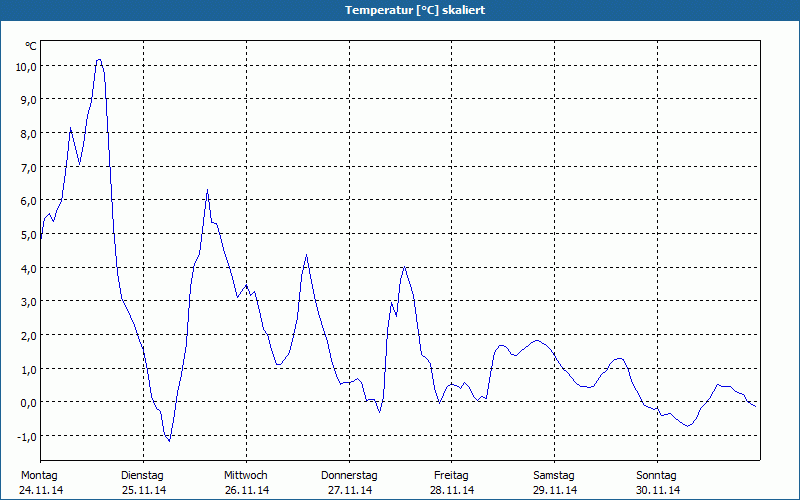Click the Tuesday peak above 6 °C on curve
This screenshot has width=800, height=500.
tap(207, 191)
